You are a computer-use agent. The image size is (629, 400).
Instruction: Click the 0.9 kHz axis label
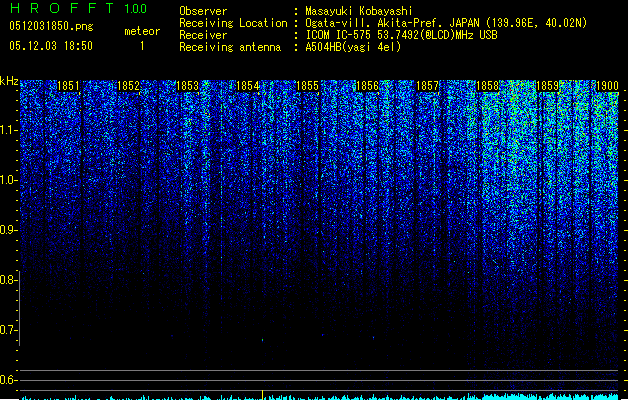pos(8,230)
